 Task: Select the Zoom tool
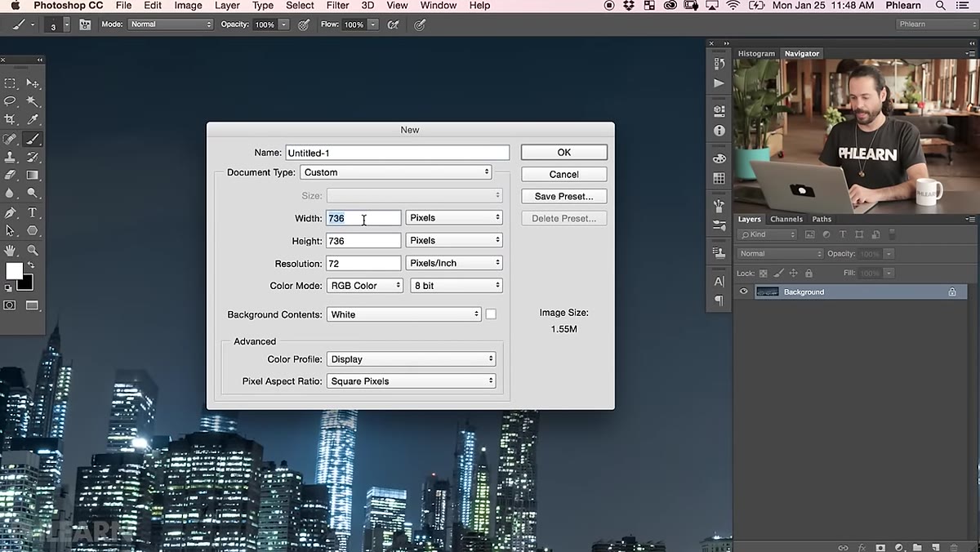point(33,250)
